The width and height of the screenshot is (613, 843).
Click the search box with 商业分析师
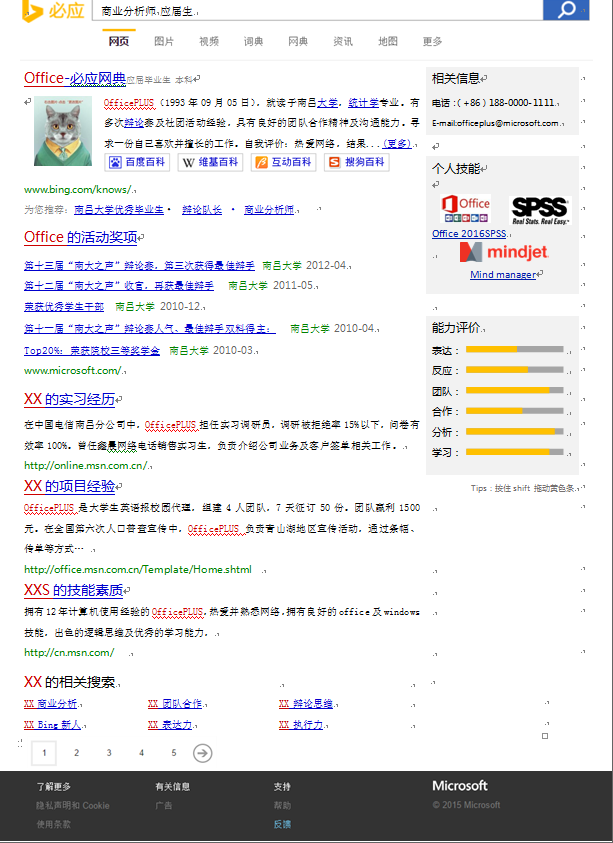click(x=317, y=11)
